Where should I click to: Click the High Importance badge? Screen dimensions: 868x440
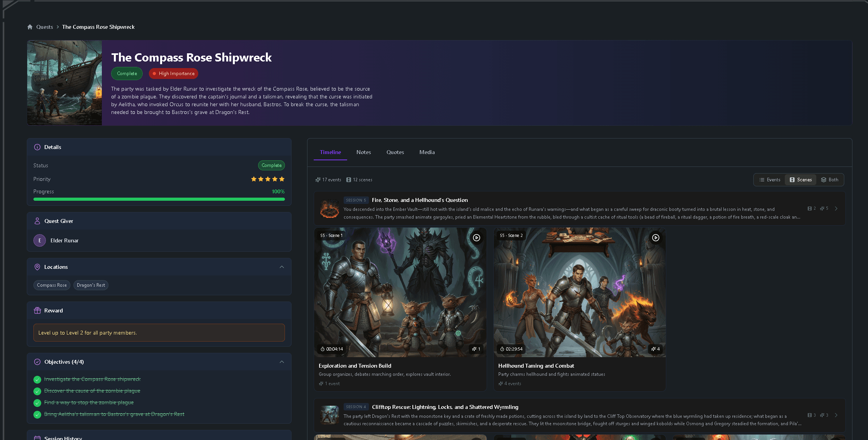pos(173,74)
